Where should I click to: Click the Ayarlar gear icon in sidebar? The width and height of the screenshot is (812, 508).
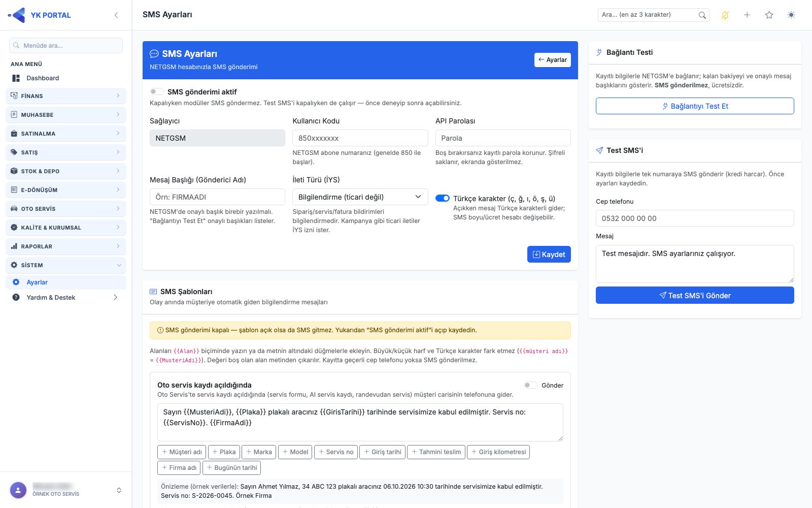tap(16, 282)
